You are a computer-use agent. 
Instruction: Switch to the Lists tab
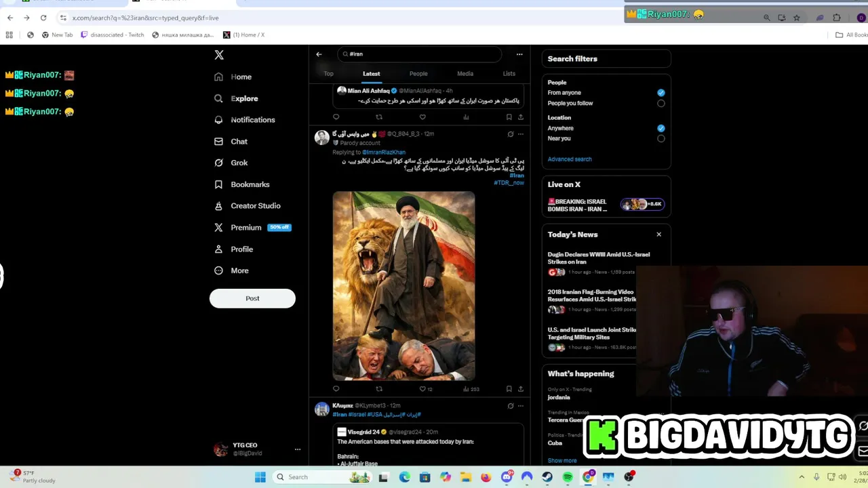[x=509, y=74]
